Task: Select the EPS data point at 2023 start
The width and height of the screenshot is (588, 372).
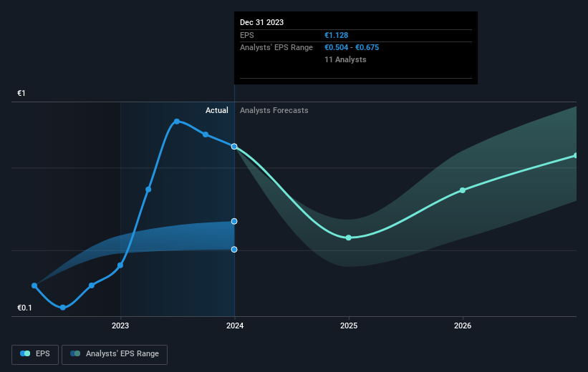Action: pos(120,265)
